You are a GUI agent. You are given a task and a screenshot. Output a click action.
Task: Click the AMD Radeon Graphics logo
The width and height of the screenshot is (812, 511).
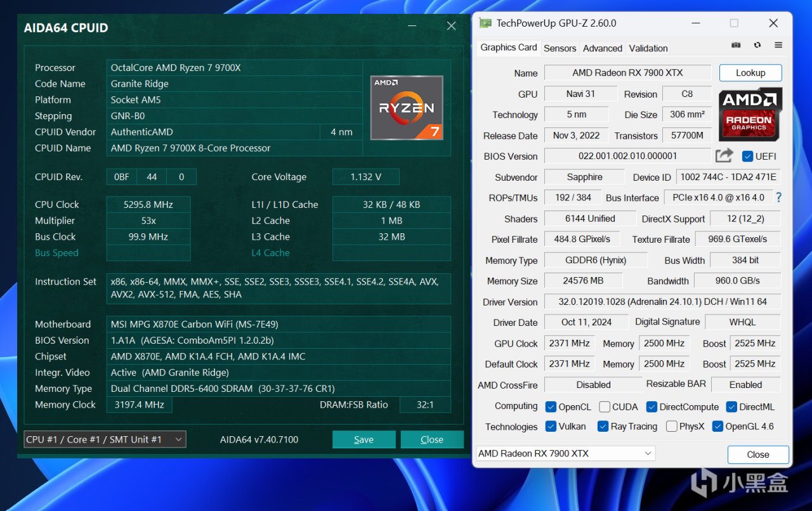click(x=750, y=115)
